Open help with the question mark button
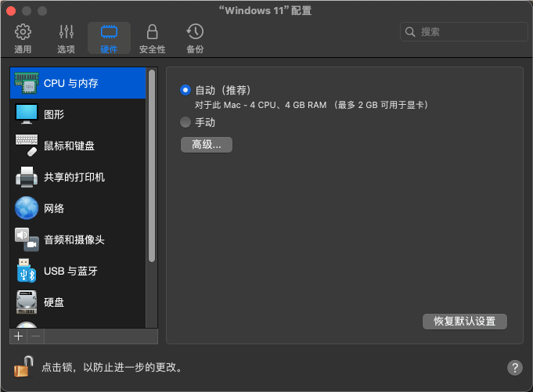533x392 pixels. click(514, 367)
